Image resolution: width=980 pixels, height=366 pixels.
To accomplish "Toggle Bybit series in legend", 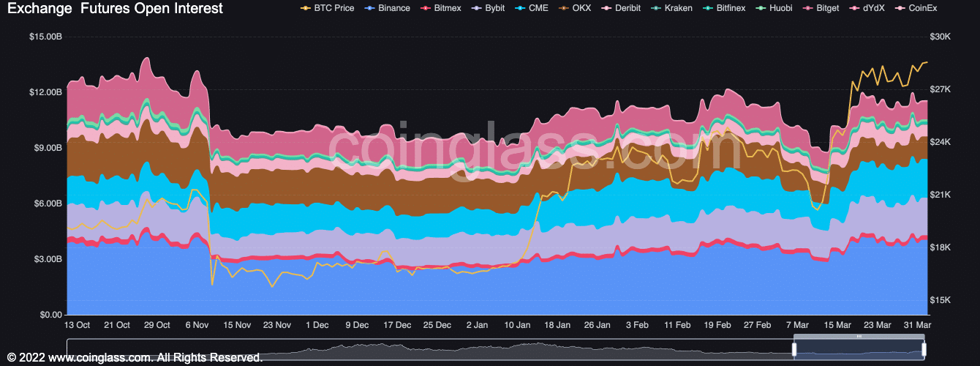I will pyautogui.click(x=488, y=8).
